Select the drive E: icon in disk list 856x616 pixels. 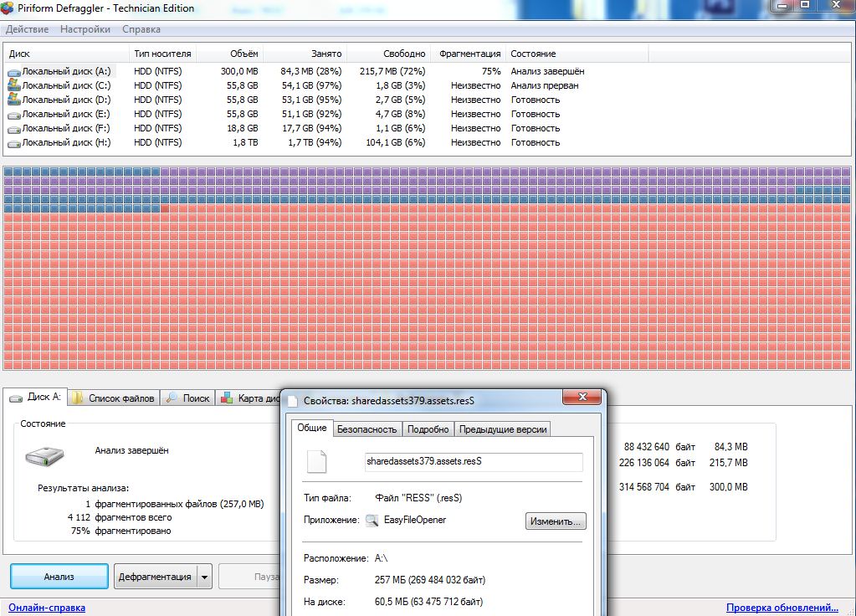tap(14, 115)
